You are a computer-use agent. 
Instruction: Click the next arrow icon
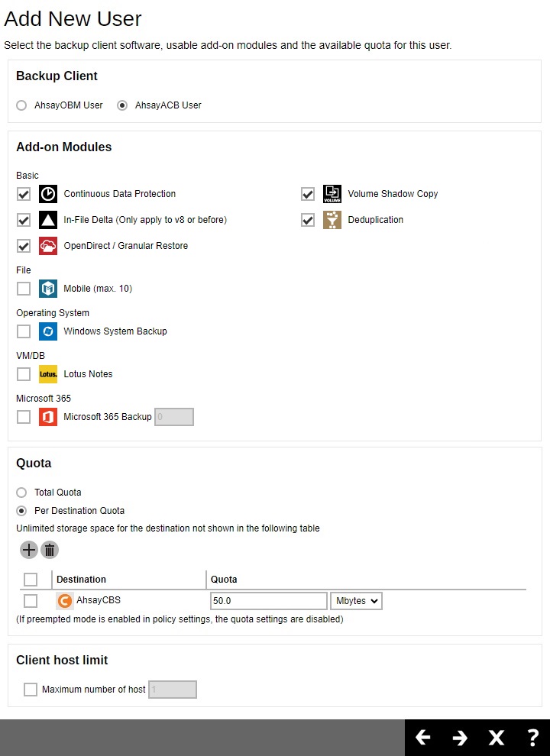tap(460, 738)
